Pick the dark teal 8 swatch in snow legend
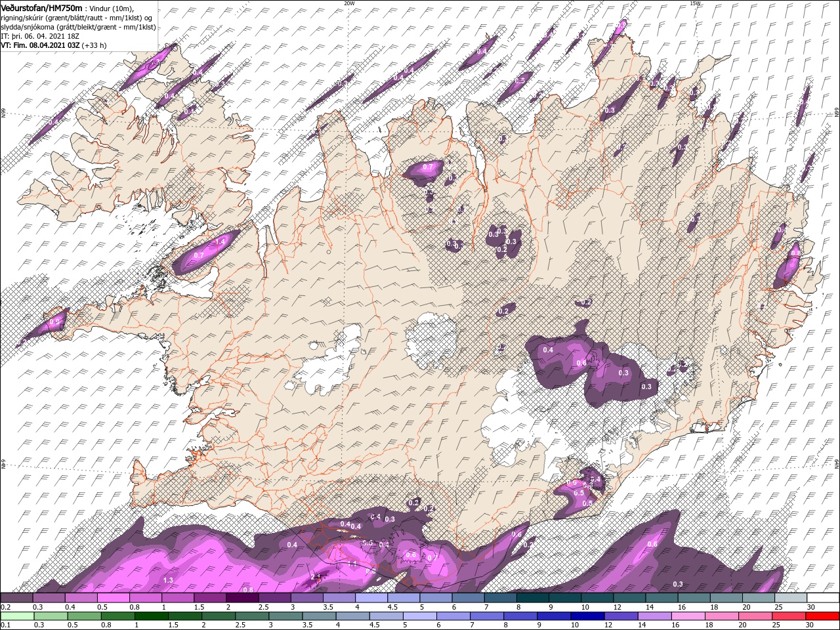840x630 pixels. [534, 598]
